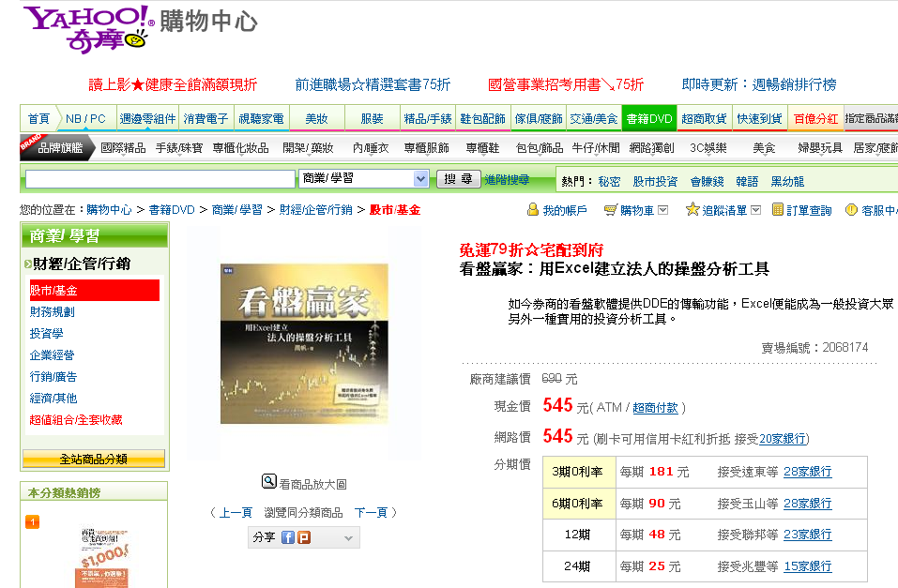
Task: Expand the 追蹤清單 dropdown arrow
Action: pos(755,210)
